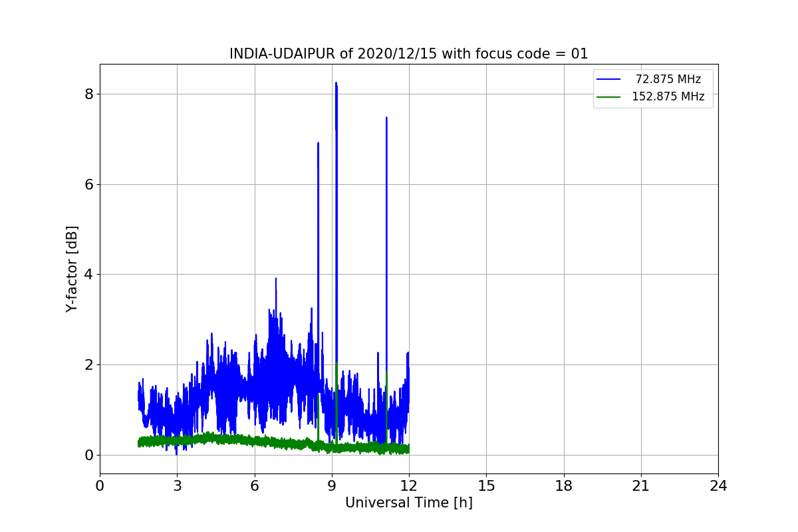The image size is (798, 532).
Task: Click x-axis tick label 9
Action: click(332, 486)
